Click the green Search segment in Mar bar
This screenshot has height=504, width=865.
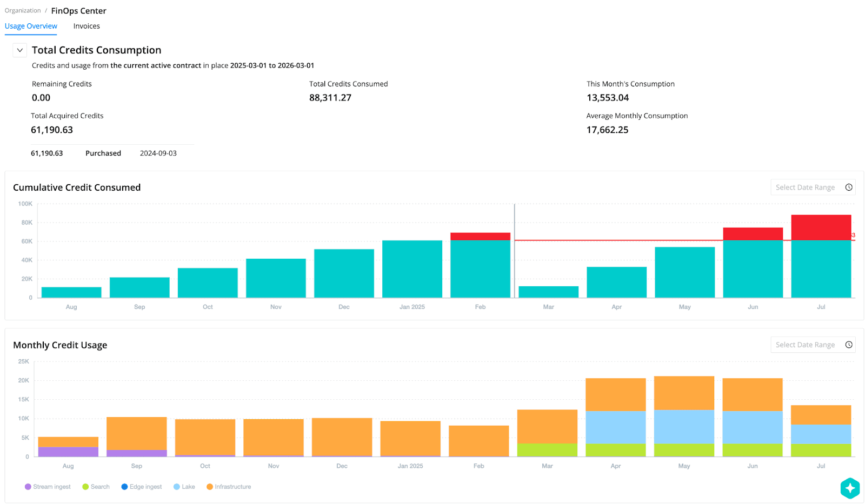547,450
